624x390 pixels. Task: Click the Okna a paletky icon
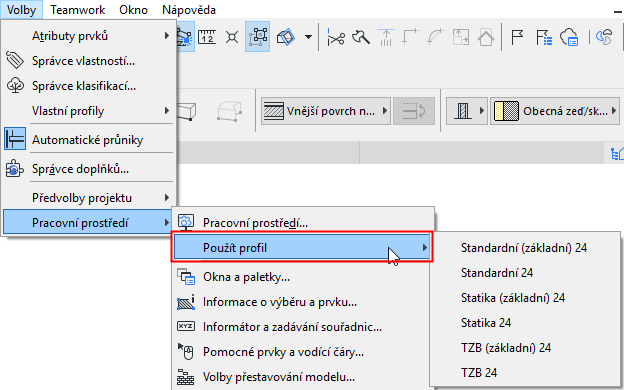tap(186, 277)
